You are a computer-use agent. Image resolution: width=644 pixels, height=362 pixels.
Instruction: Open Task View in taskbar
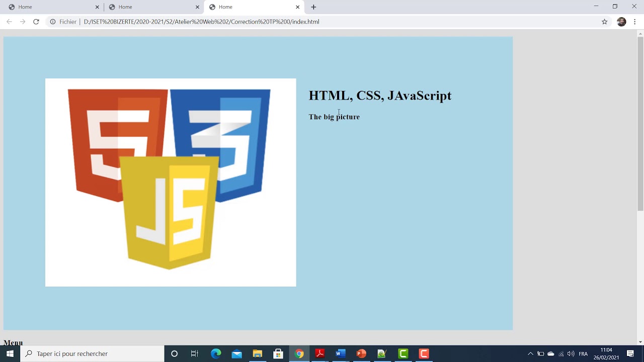pos(195,353)
